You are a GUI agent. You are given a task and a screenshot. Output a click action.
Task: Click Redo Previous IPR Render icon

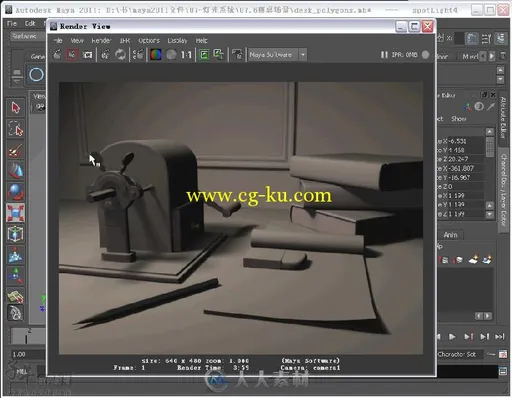[x=105, y=54]
